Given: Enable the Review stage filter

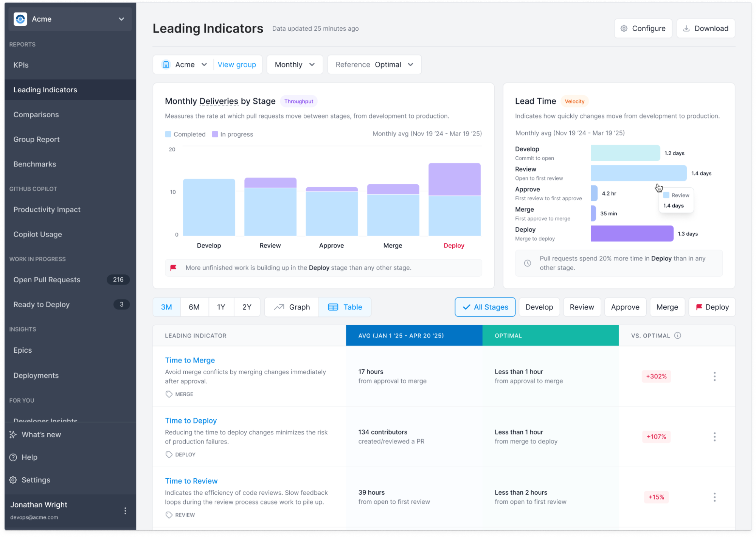Looking at the screenshot, I should click(x=582, y=307).
